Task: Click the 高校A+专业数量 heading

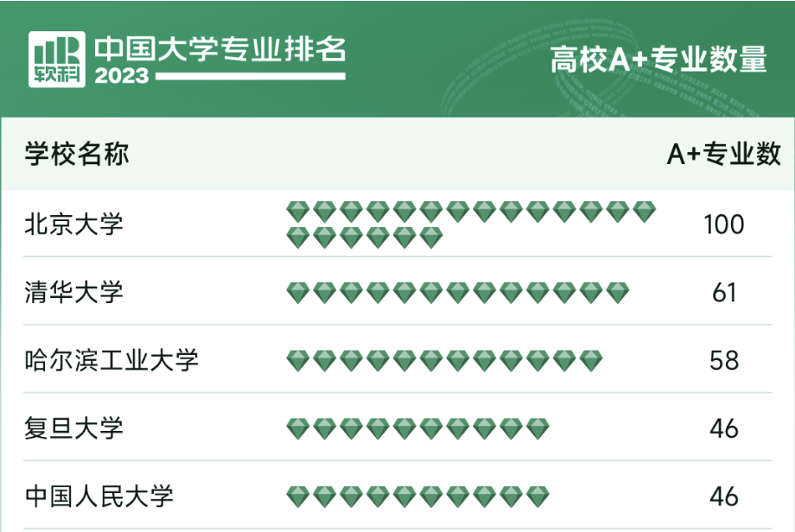Action: (658, 60)
